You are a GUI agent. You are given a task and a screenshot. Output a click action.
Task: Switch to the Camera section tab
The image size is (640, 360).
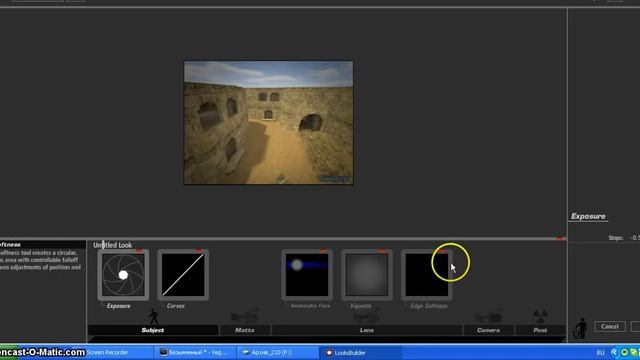[489, 330]
